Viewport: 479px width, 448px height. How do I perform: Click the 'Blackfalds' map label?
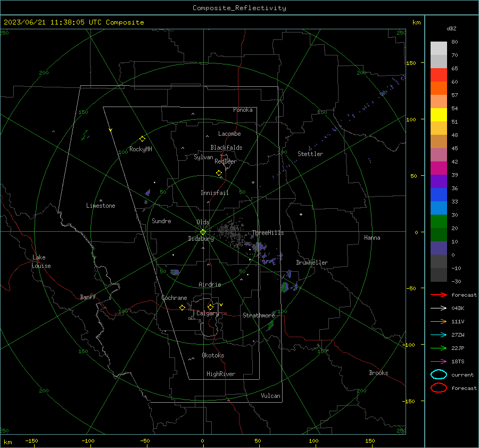[226, 148]
